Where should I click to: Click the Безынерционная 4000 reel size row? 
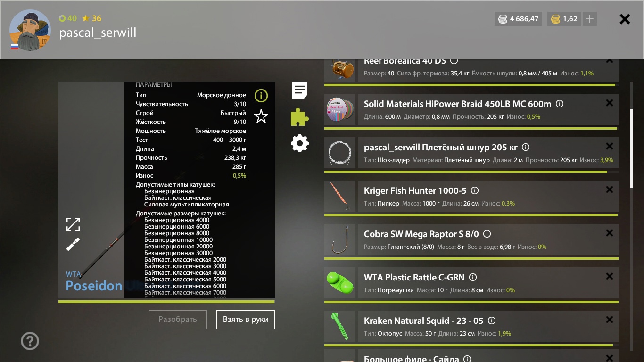point(177,220)
